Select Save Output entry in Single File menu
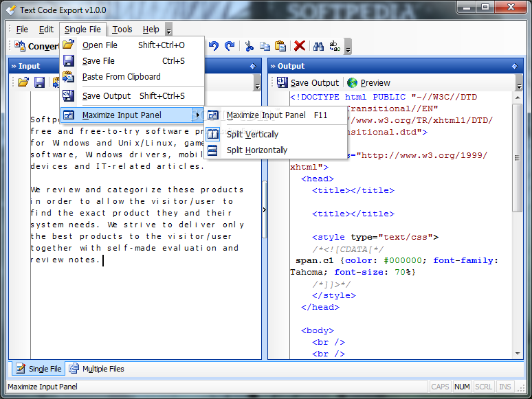Image resolution: width=532 pixels, height=399 pixels. point(133,96)
